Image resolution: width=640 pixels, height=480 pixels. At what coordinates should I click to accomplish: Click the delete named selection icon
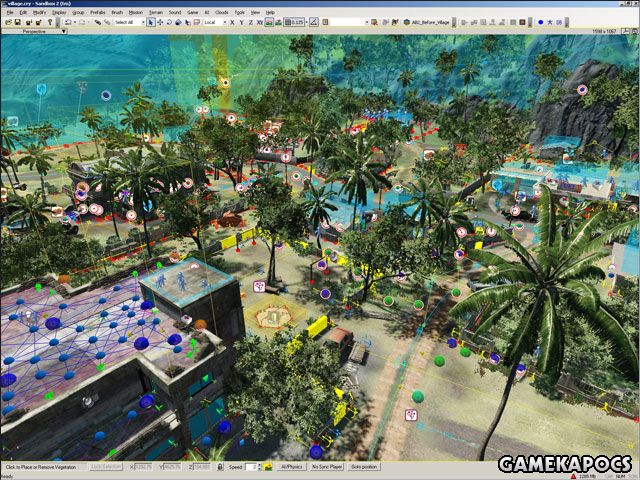(x=374, y=22)
